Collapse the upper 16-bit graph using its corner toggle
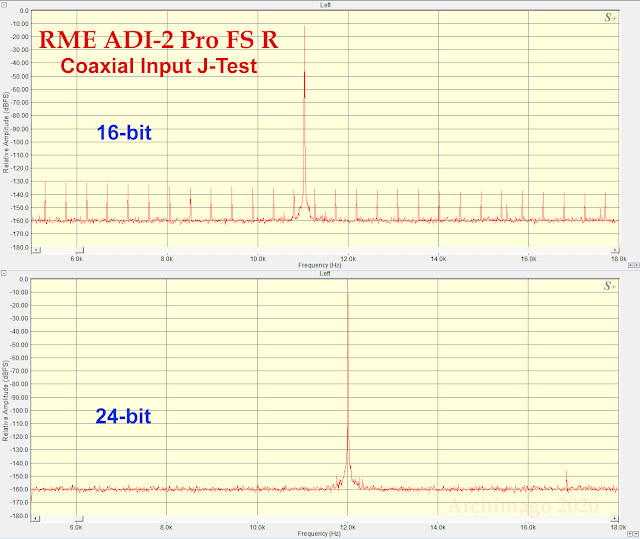This screenshot has height=539, width=640. (x=4, y=4)
